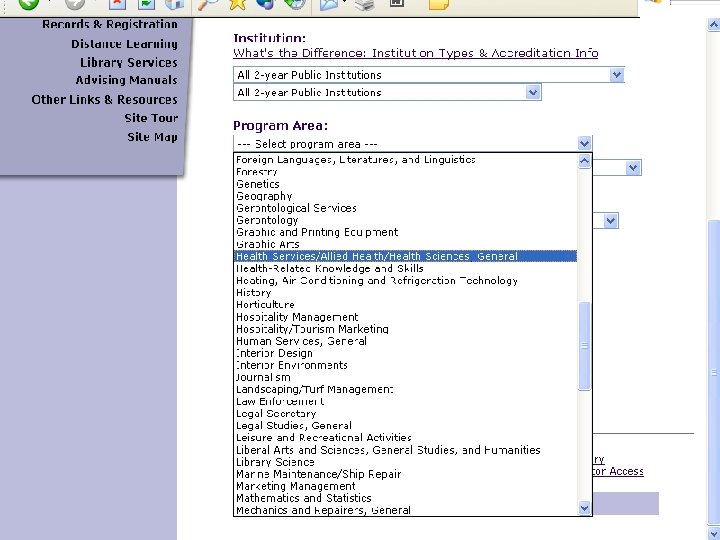Image resolution: width=720 pixels, height=540 pixels.
Task: Click the Home toolbar icon
Action: click(x=174, y=4)
